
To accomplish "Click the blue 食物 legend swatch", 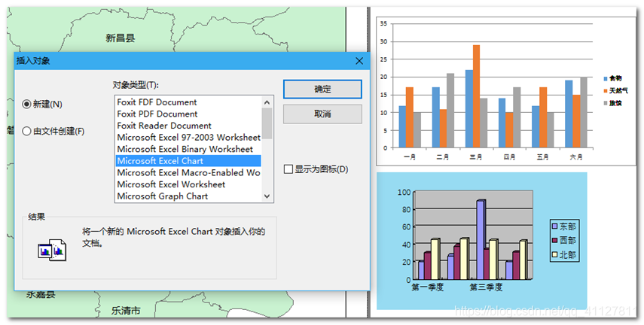I will (606, 78).
